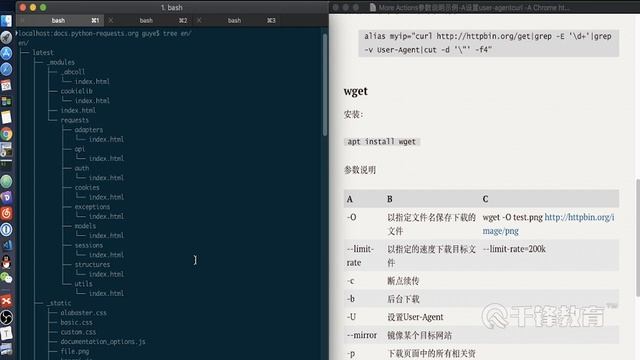Click table column header B

pos(390,199)
